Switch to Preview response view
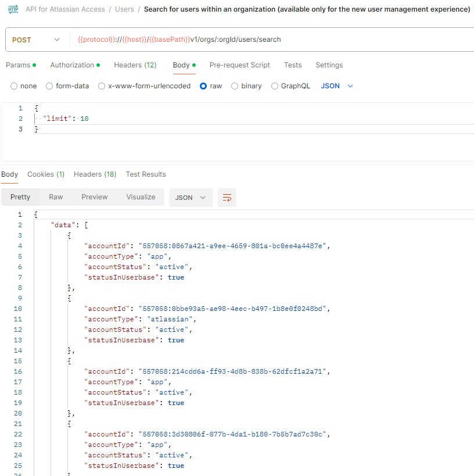Image resolution: width=474 pixels, height=476 pixels. click(x=95, y=197)
